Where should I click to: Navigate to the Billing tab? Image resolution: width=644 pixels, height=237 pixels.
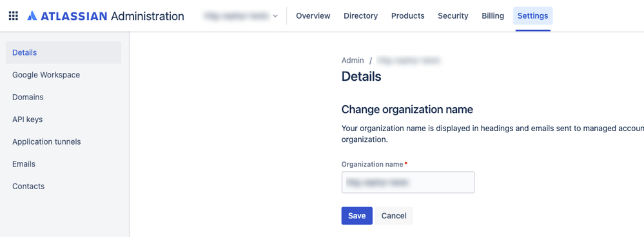click(x=493, y=16)
